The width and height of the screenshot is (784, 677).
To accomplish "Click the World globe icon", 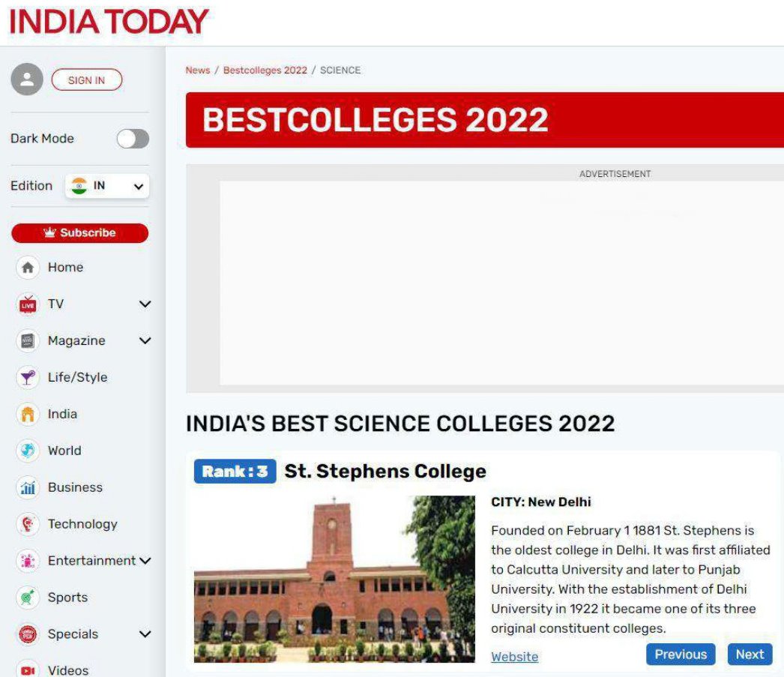I will [28, 451].
